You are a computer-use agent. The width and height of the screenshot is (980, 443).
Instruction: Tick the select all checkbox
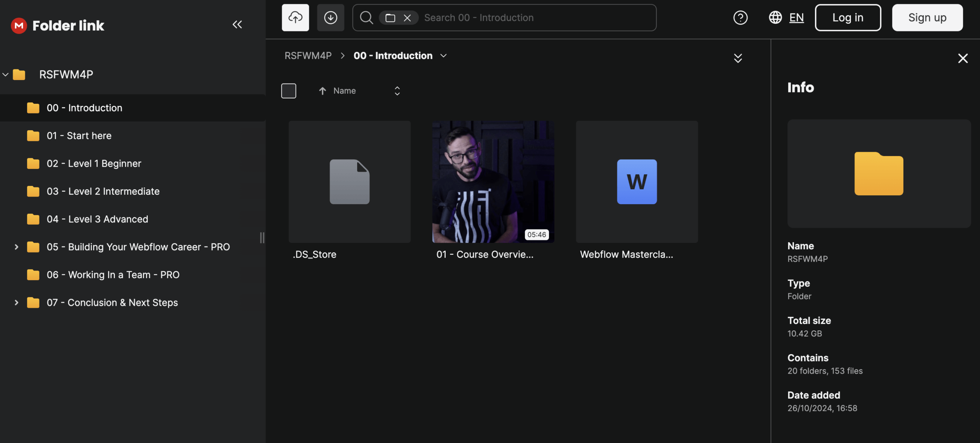[x=288, y=91]
